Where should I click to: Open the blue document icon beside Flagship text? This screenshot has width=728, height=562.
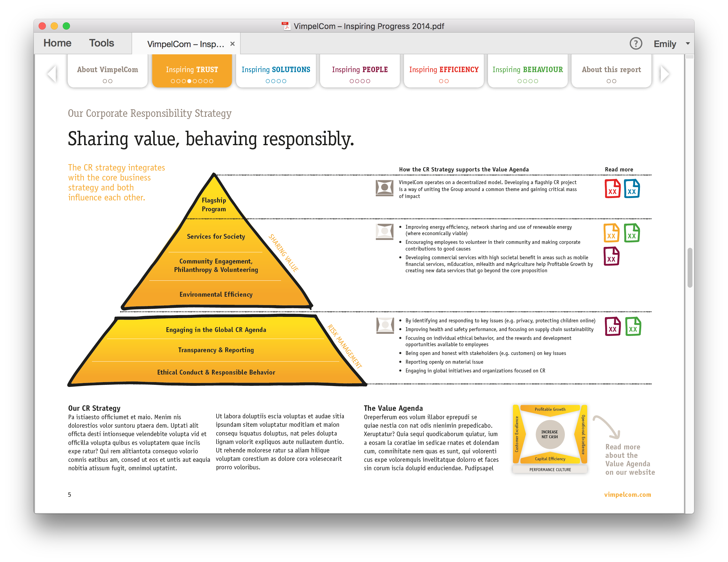[632, 189]
